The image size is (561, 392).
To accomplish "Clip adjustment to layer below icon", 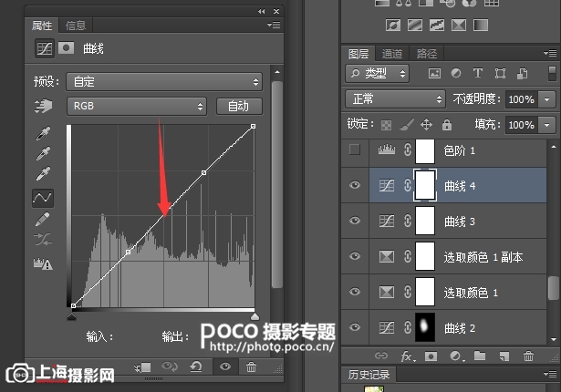I will [x=142, y=367].
